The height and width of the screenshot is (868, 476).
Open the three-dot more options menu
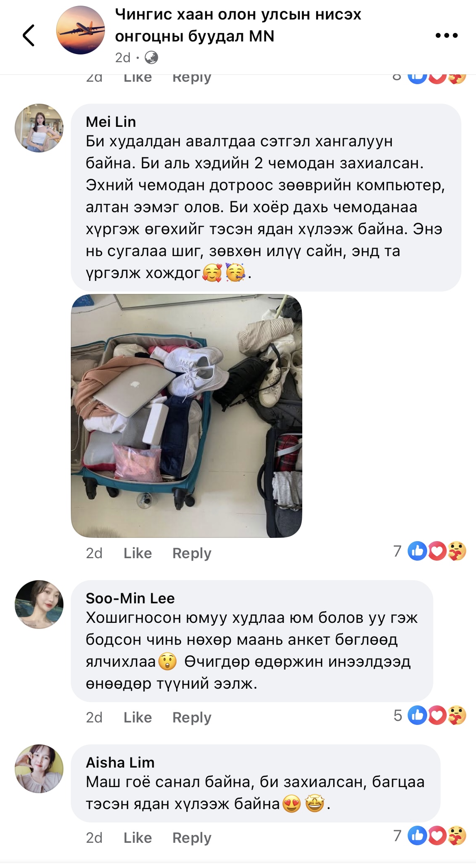(x=446, y=36)
